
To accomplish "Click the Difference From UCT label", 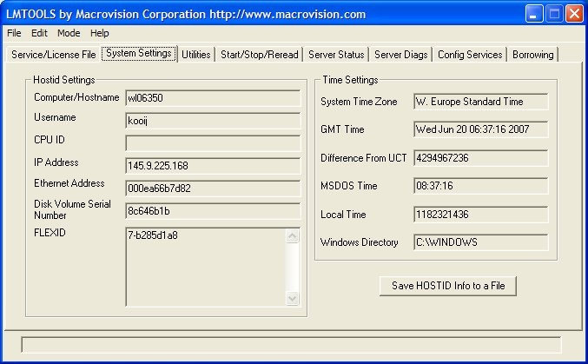I will [x=363, y=158].
